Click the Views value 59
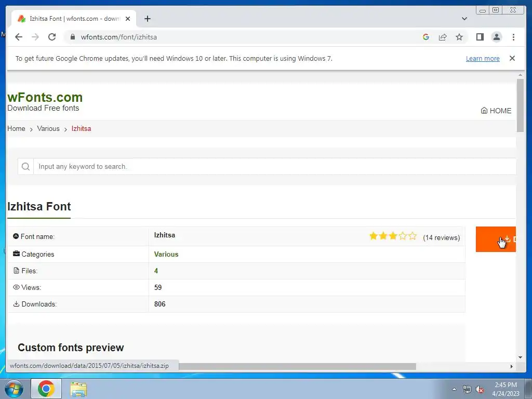 coord(158,287)
